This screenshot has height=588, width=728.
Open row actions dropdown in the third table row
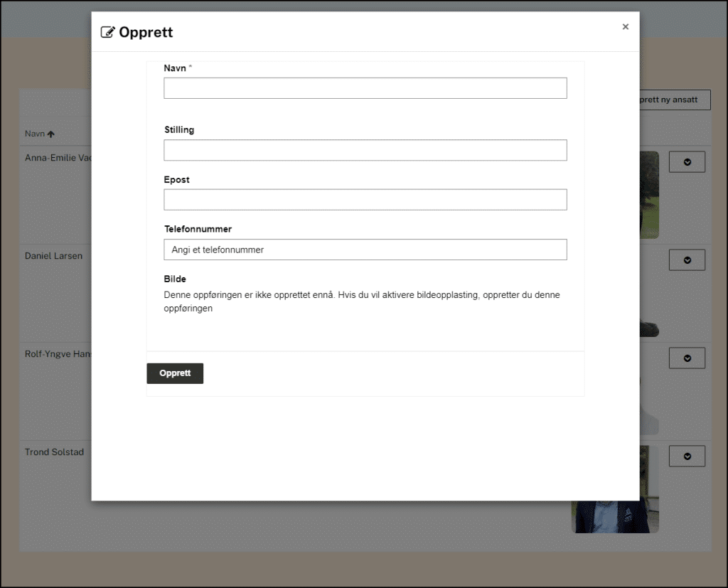(x=686, y=358)
